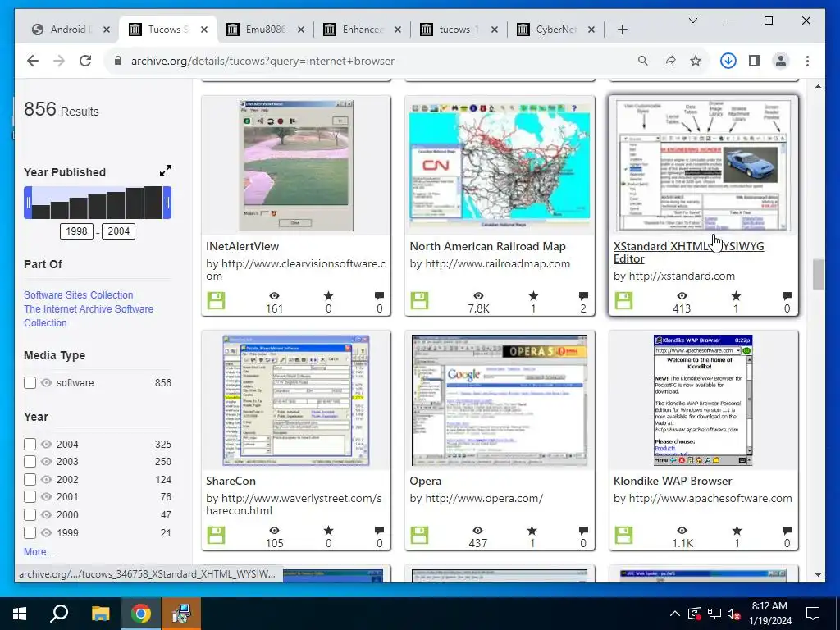
Task: Click software floppy icon on INetAlertView card
Action: pyautogui.click(x=217, y=300)
